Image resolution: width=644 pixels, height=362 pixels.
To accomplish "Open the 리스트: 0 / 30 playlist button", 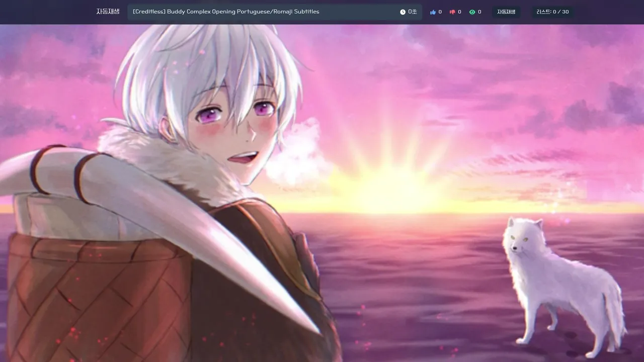I will pos(552,12).
